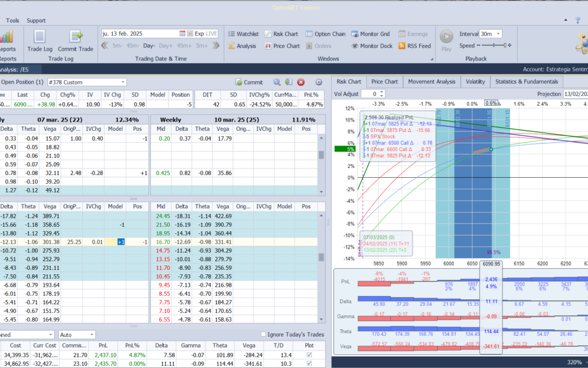This screenshot has height=368, width=588.
Task: Enable Ignore Today's Trades checkbox
Action: [264, 335]
